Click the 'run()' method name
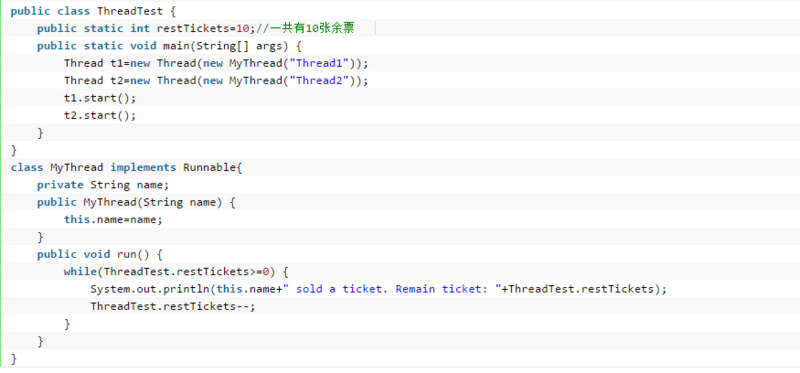This screenshot has width=800, height=373. [134, 254]
